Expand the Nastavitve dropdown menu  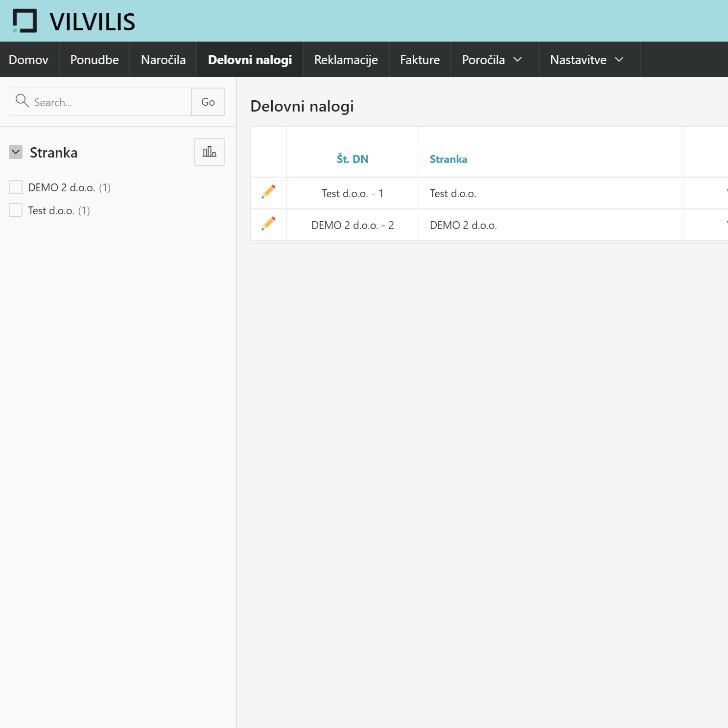pos(587,60)
